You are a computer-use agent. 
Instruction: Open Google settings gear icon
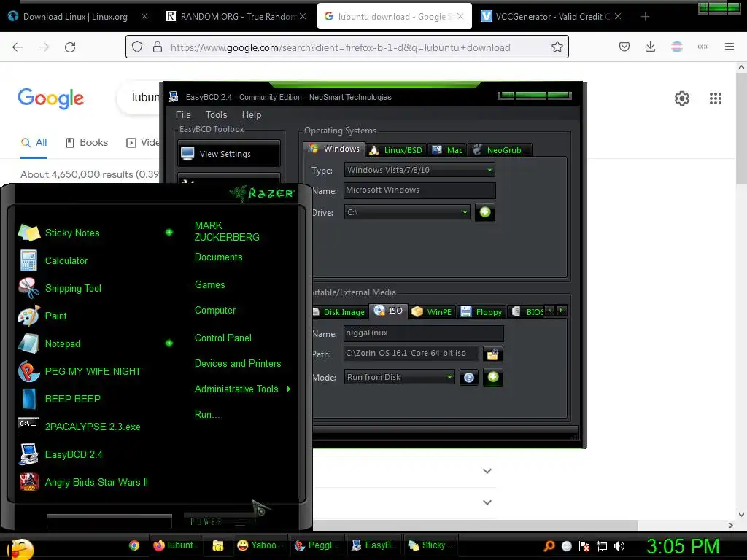click(x=682, y=98)
